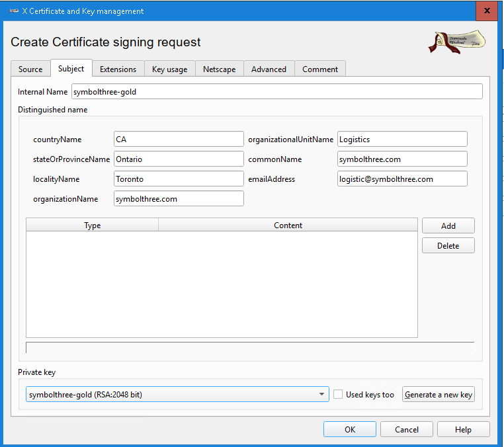This screenshot has width=504, height=447.
Task: Click the Cancel button
Action: click(x=406, y=430)
